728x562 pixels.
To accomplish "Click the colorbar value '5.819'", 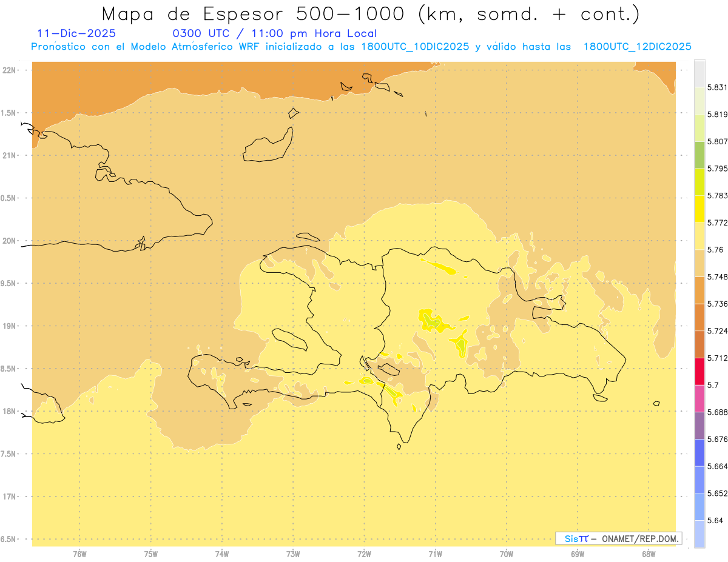I will 717,115.
